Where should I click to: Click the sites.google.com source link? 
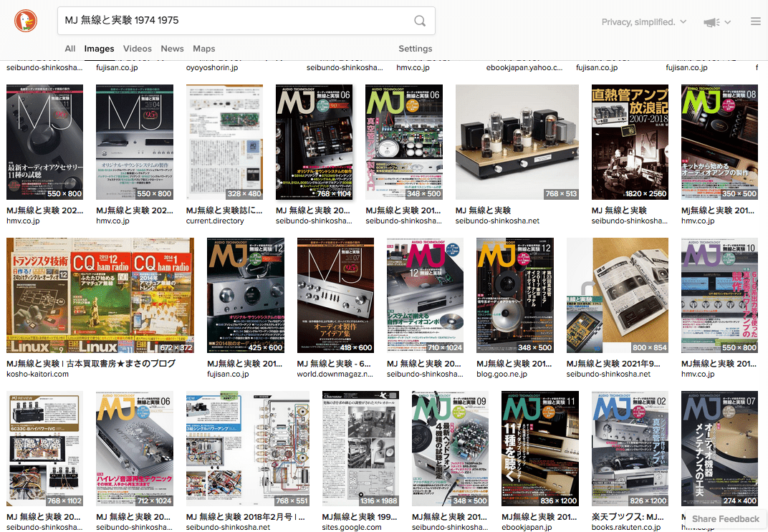point(351,527)
